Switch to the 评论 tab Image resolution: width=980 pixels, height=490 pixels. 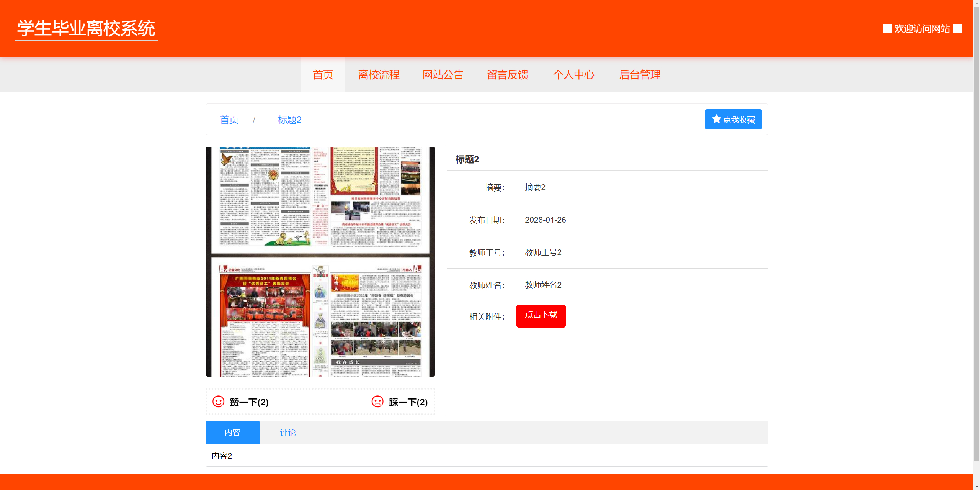coord(288,433)
